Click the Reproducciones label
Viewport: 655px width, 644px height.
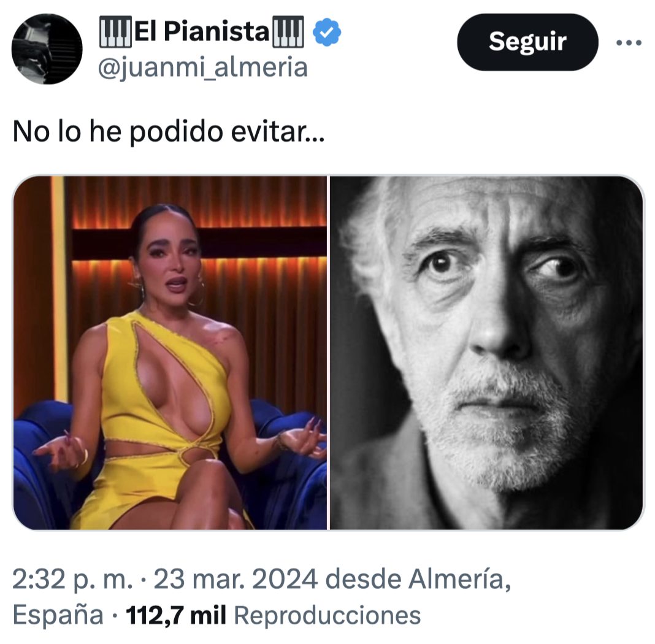pos(327,616)
